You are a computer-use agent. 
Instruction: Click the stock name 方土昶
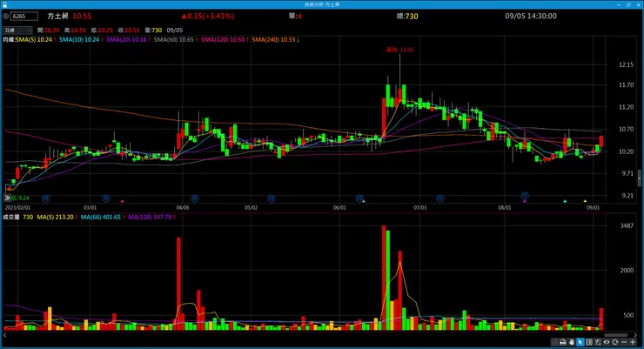pos(57,16)
